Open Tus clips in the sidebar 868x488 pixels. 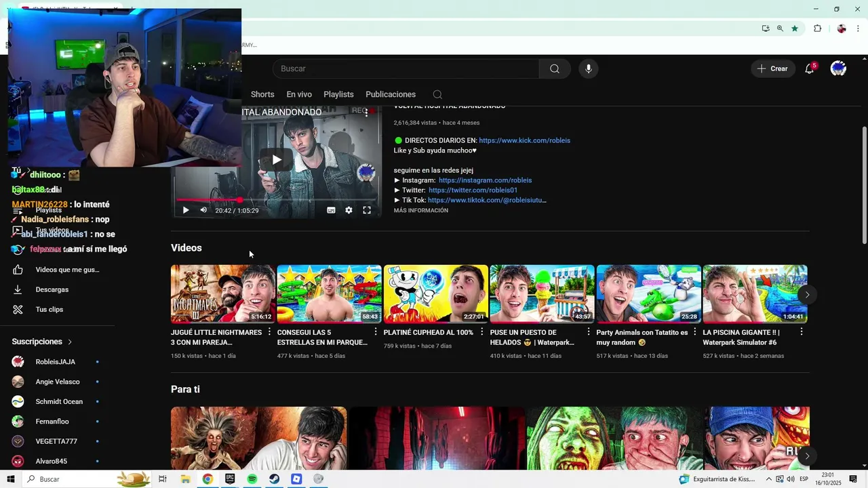click(57, 309)
